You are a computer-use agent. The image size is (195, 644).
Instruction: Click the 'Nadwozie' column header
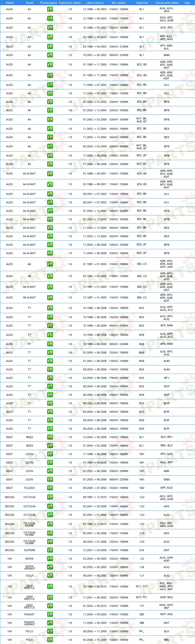pyautogui.click(x=142, y=3)
